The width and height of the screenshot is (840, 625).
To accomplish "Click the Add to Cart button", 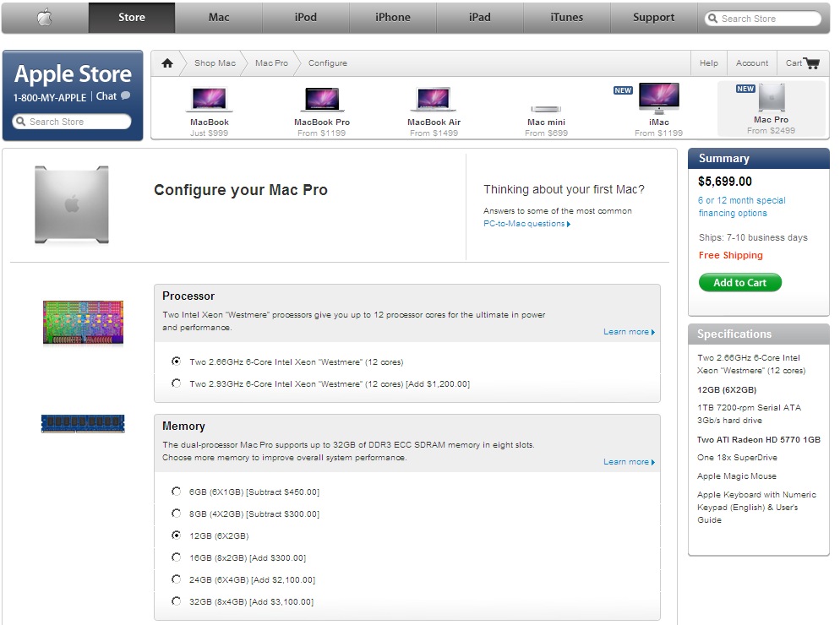I will pyautogui.click(x=739, y=283).
